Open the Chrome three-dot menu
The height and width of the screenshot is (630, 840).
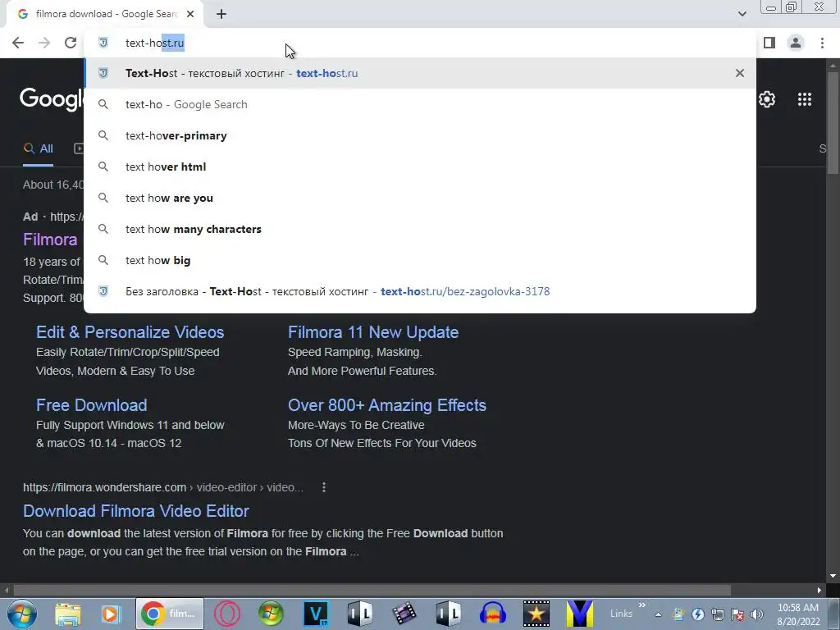pyautogui.click(x=822, y=43)
